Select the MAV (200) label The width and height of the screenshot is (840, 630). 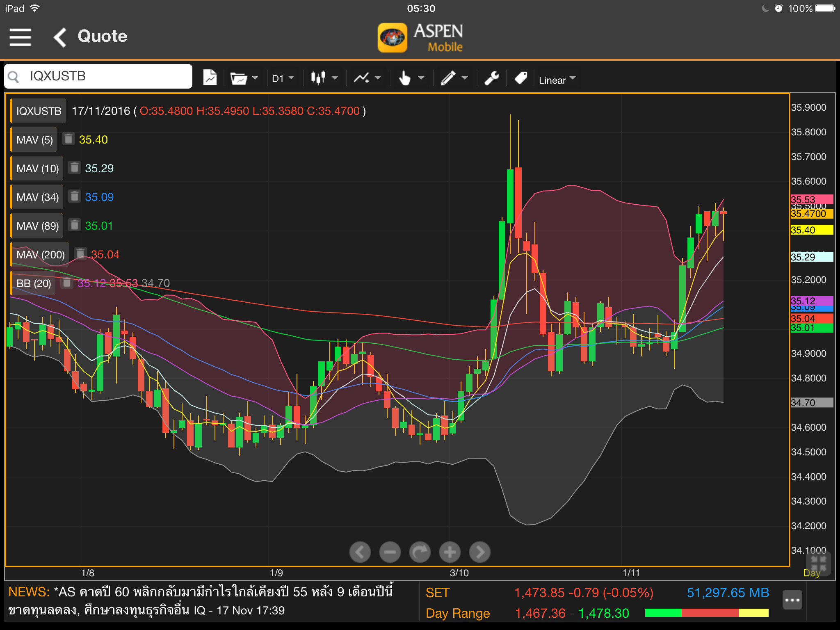40,254
